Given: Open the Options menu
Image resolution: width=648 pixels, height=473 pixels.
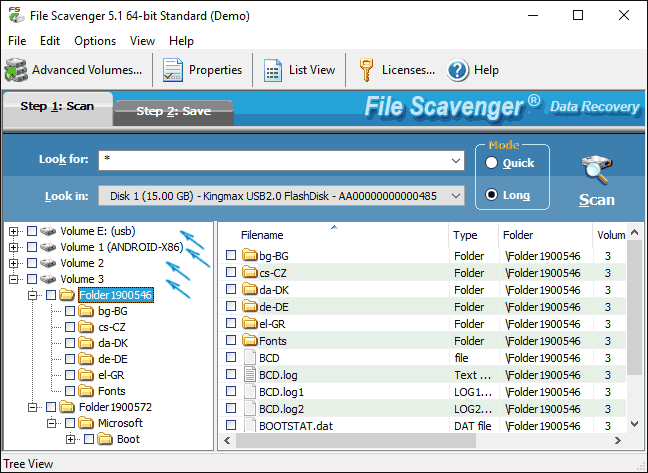Looking at the screenshot, I should coord(95,41).
